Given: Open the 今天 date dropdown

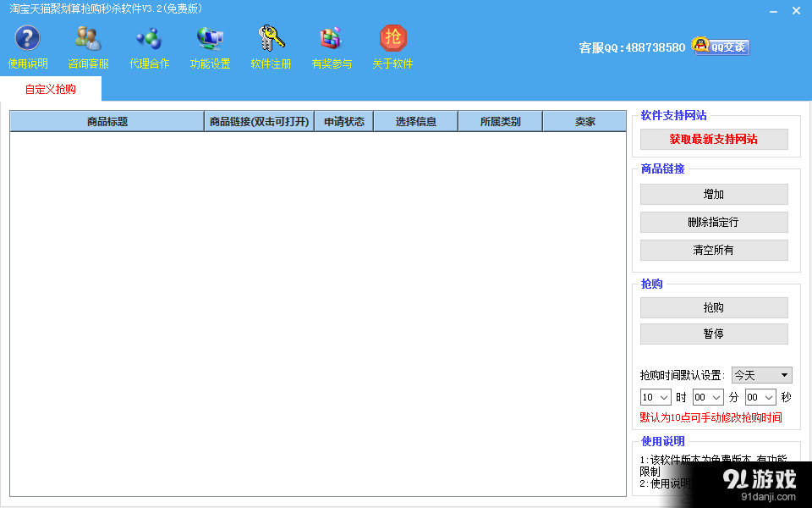Looking at the screenshot, I should (x=762, y=375).
